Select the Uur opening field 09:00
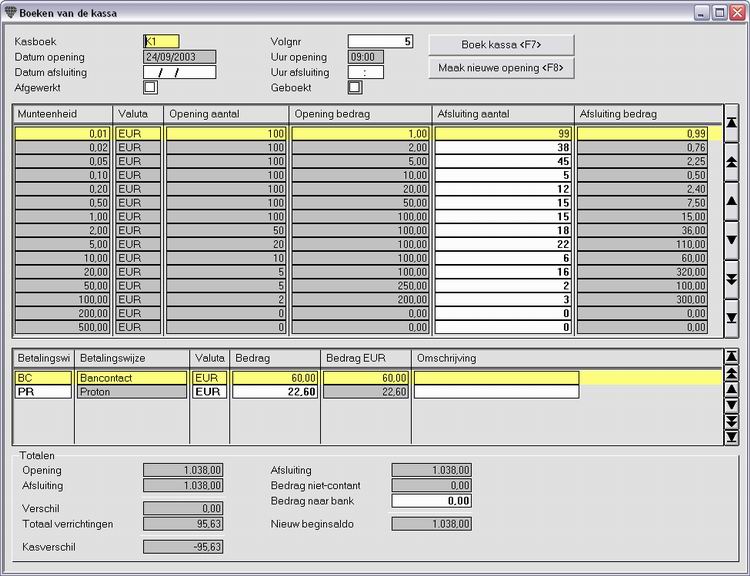The image size is (750, 576). point(366,57)
